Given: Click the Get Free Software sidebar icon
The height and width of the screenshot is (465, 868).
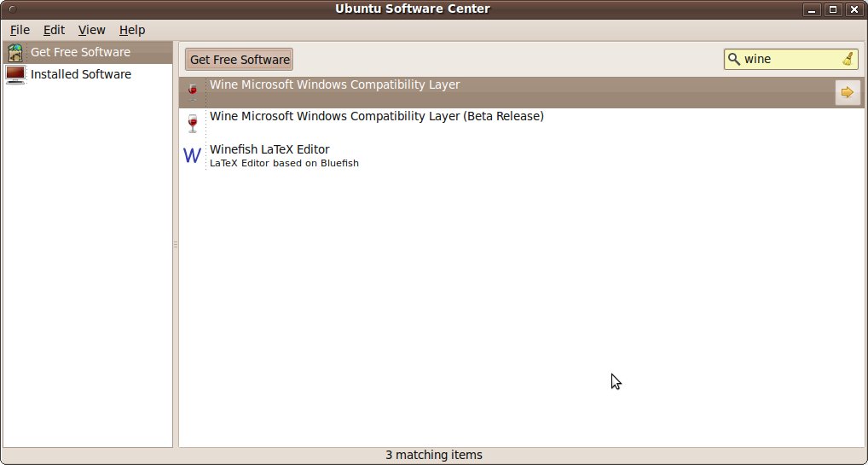Looking at the screenshot, I should tap(15, 53).
